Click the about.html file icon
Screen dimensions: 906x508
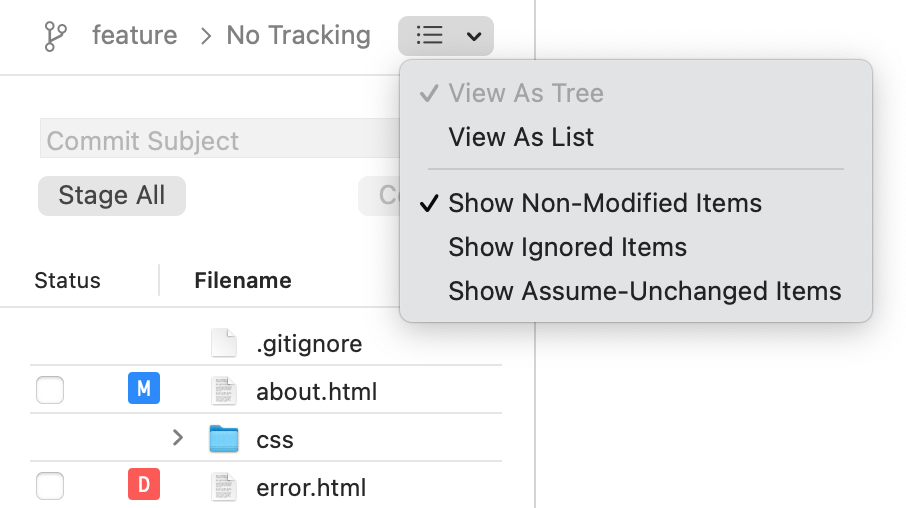click(x=224, y=390)
